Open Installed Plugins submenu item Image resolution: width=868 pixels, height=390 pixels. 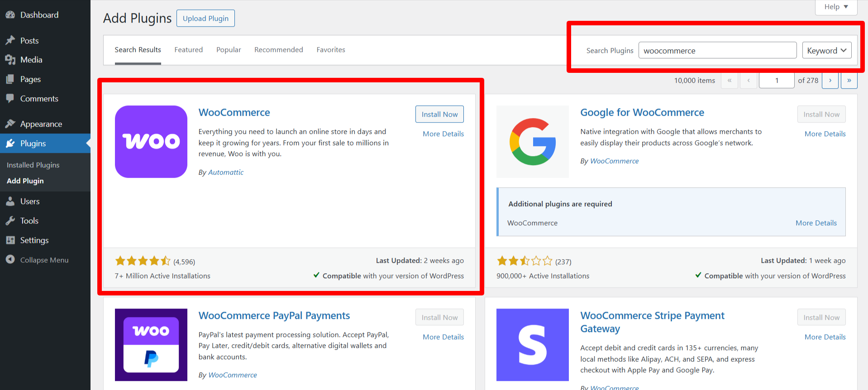(x=33, y=165)
